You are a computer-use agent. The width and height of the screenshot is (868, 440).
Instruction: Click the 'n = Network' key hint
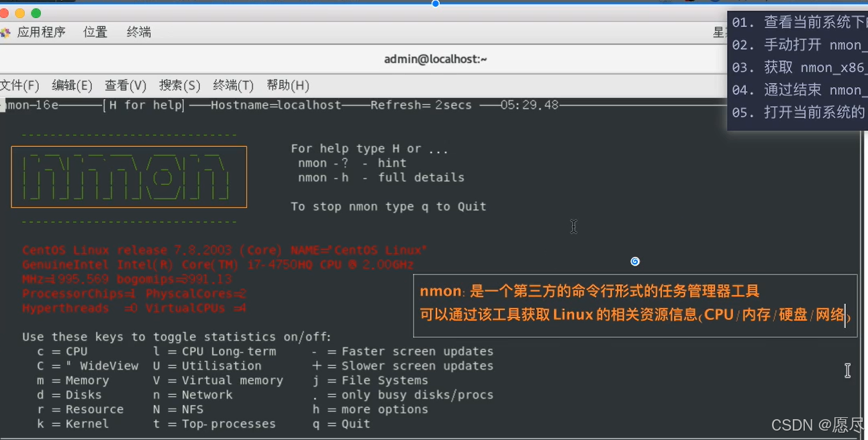point(193,395)
